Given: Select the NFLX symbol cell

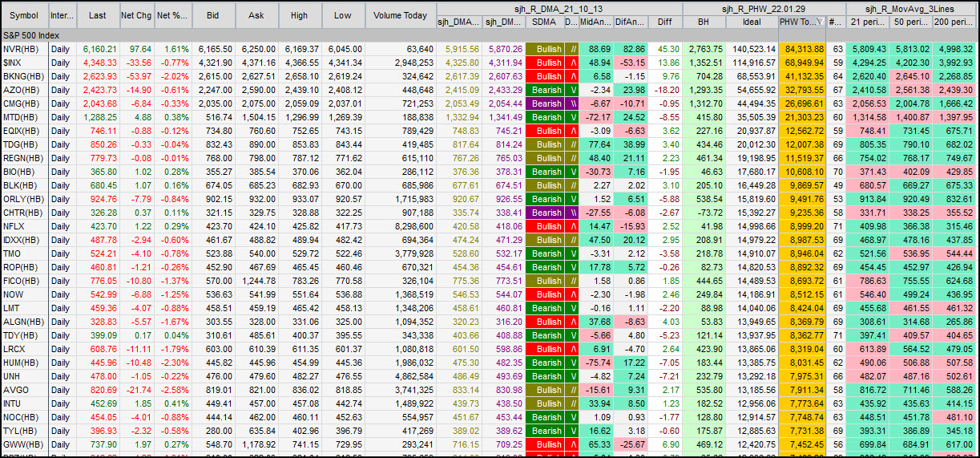Looking at the screenshot, I should tap(23, 226).
